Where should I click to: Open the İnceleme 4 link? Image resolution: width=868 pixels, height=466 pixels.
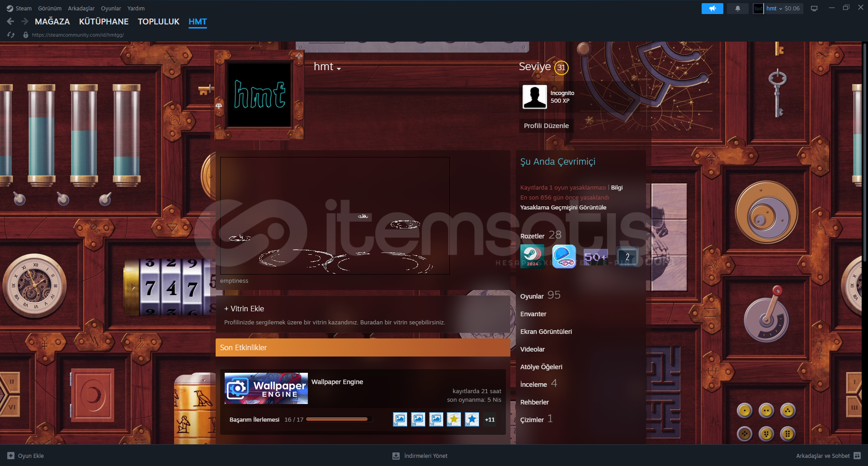(x=538, y=384)
